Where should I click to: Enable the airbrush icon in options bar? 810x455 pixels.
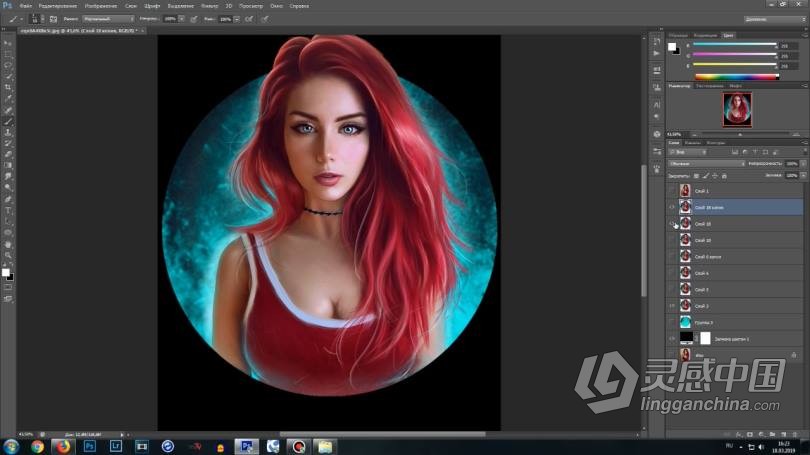[x=249, y=19]
